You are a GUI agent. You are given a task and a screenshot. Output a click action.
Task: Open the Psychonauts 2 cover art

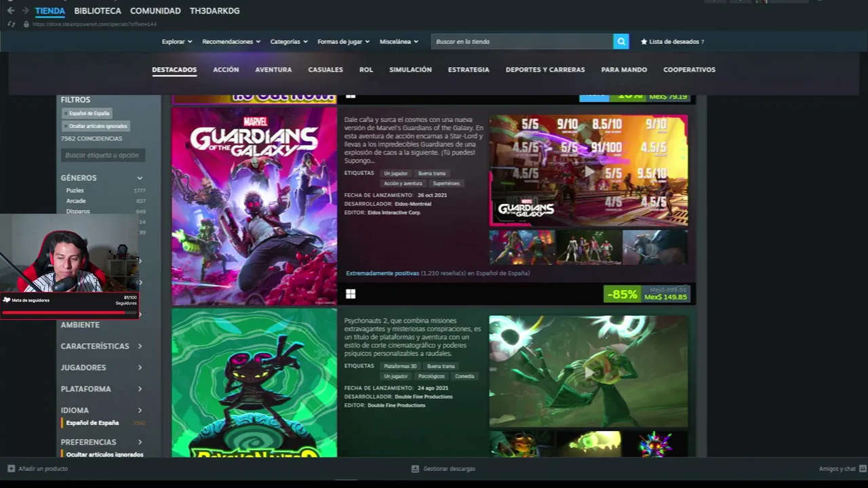254,383
